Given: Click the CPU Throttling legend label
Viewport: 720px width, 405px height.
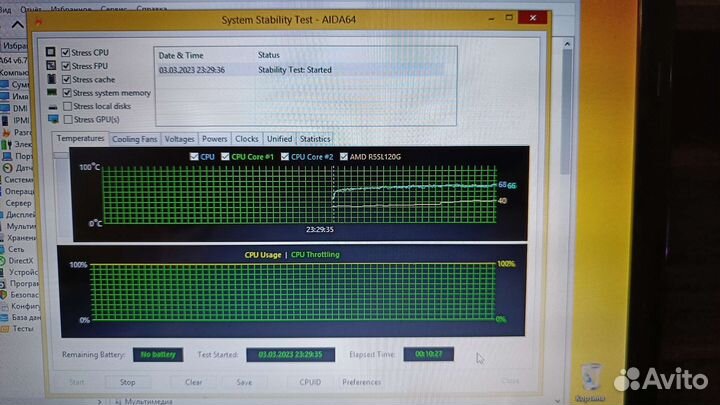Looking at the screenshot, I should click(x=315, y=254).
